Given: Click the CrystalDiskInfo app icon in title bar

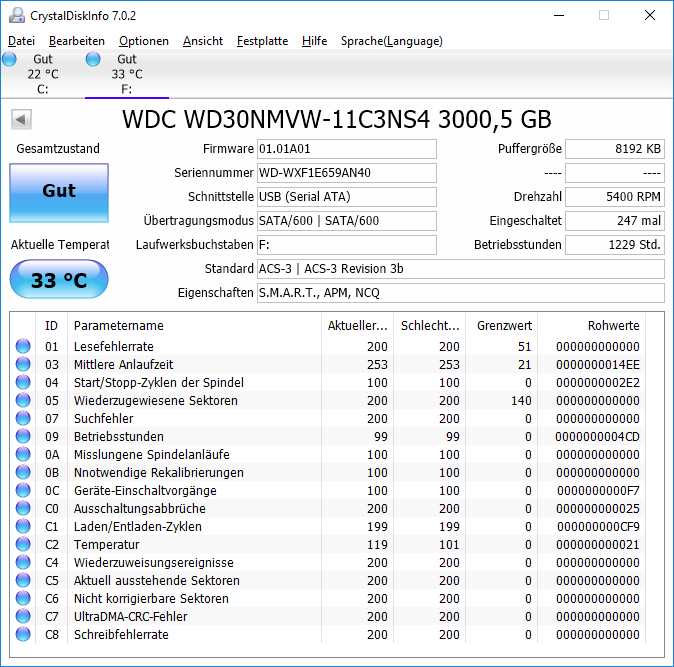Looking at the screenshot, I should [x=17, y=15].
